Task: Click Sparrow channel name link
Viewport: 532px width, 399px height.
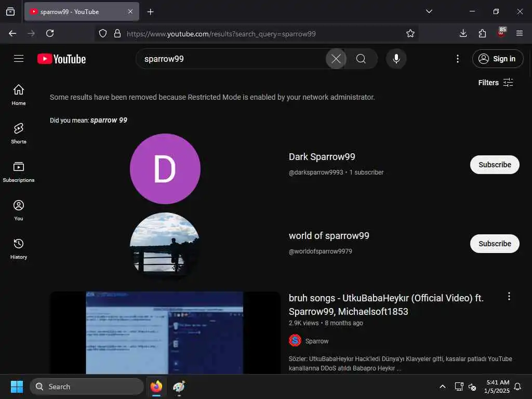Action: pos(316,341)
